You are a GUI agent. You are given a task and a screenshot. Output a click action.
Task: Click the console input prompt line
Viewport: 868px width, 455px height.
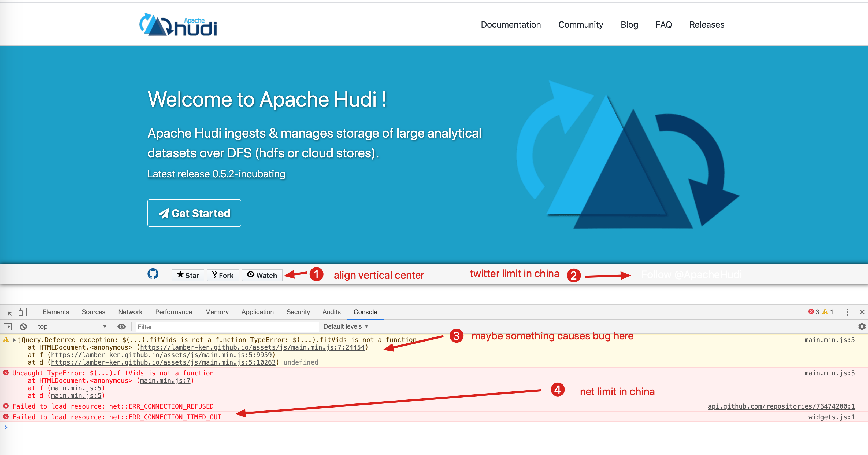click(434, 427)
